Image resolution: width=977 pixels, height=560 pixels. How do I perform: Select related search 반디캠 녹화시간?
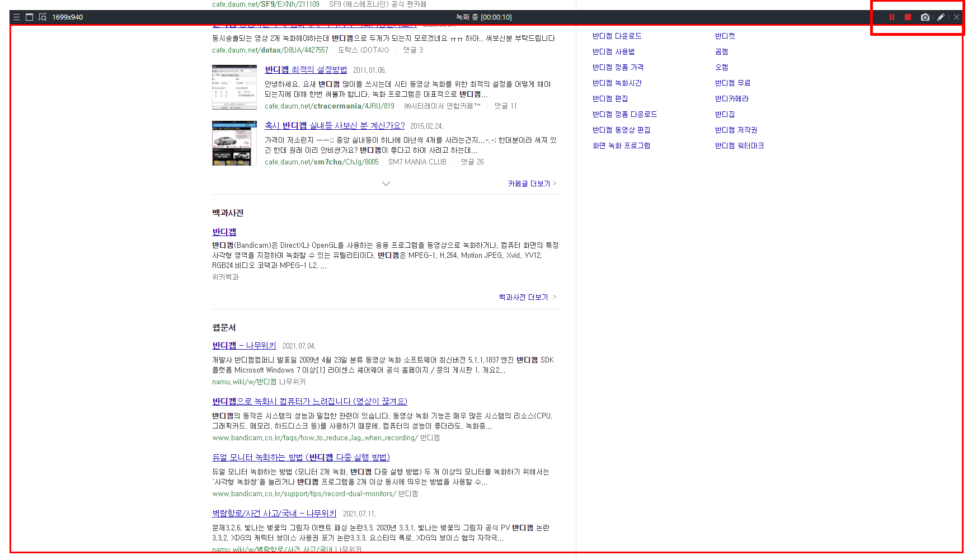click(x=617, y=83)
